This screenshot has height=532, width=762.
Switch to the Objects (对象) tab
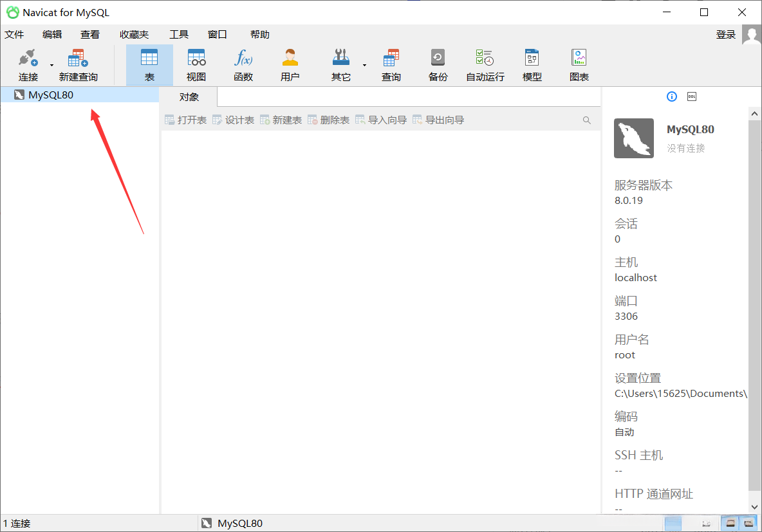[x=189, y=96]
